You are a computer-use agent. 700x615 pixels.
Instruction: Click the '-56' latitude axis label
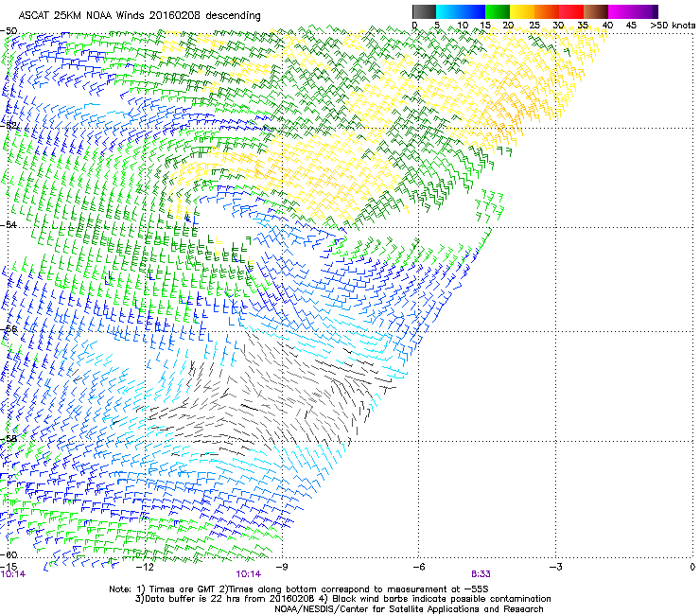click(9, 329)
